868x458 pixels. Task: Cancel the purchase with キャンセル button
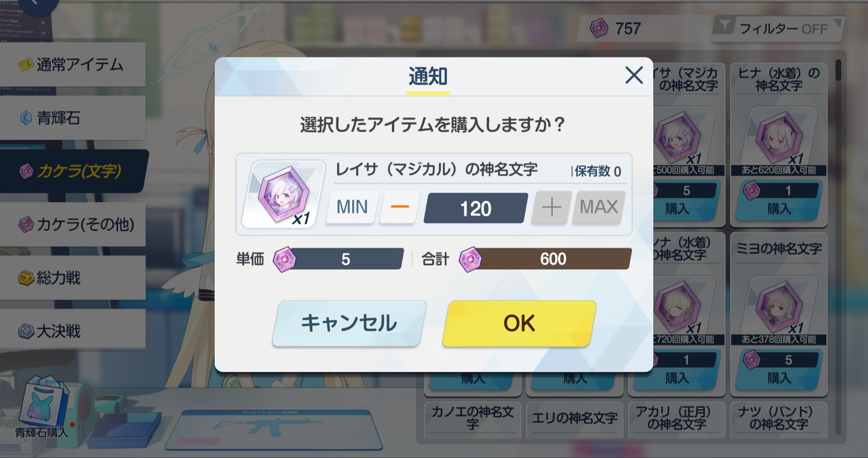[349, 323]
